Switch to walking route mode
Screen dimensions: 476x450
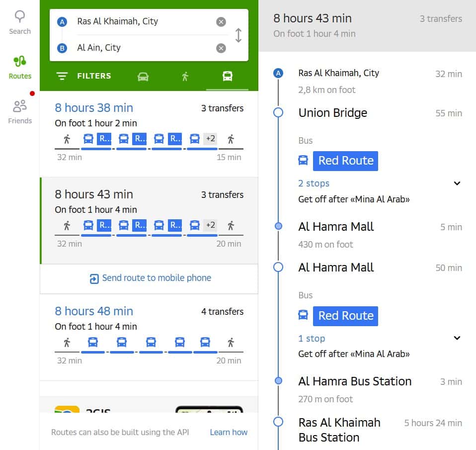coord(185,76)
